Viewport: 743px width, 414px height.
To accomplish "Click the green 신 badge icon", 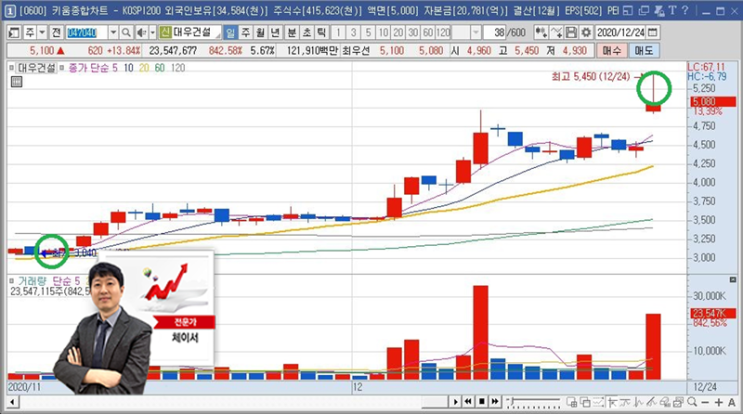I will tap(165, 32).
